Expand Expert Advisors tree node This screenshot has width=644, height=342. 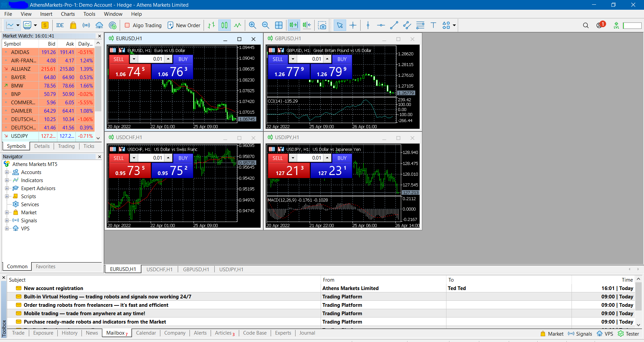click(6, 188)
